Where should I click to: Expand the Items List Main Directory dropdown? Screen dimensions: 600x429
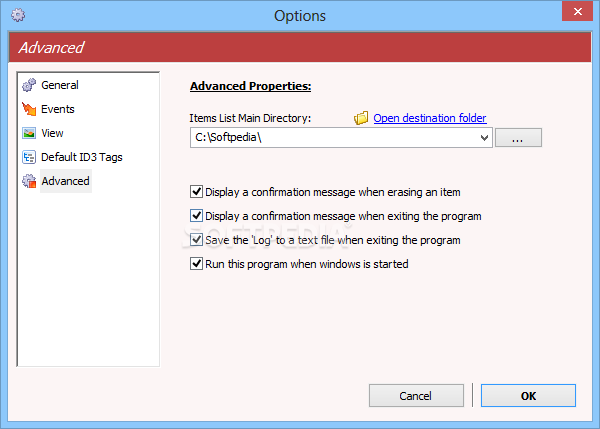[x=484, y=138]
